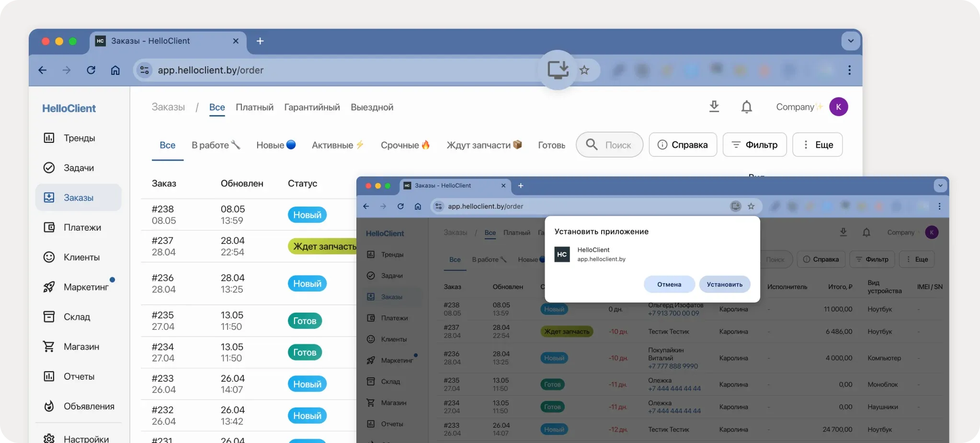Reload the page in large browser window
The image size is (980, 443).
91,70
